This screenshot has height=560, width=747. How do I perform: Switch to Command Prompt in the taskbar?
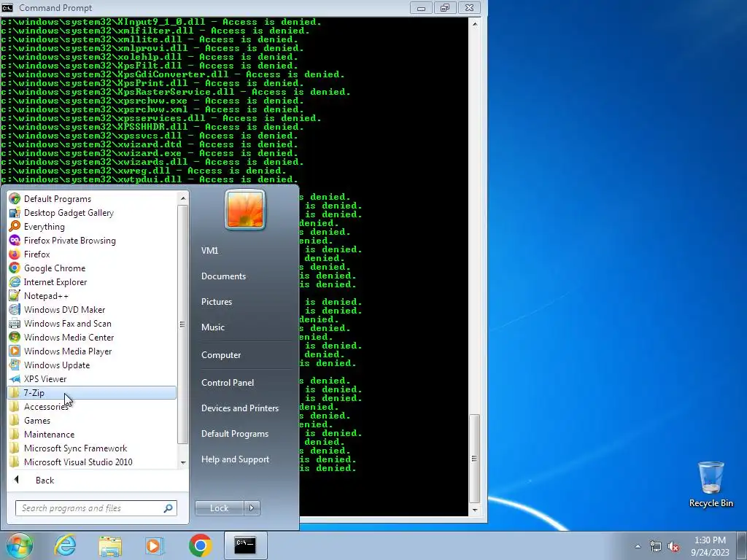[245, 545]
